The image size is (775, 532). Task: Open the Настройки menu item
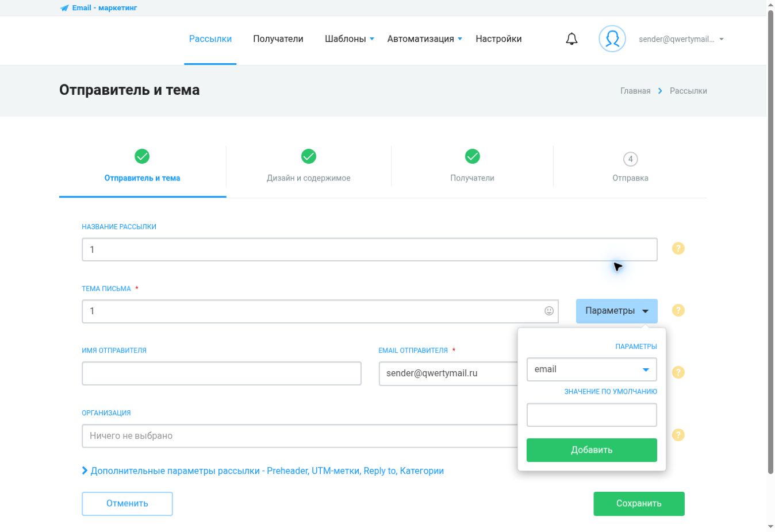(498, 39)
